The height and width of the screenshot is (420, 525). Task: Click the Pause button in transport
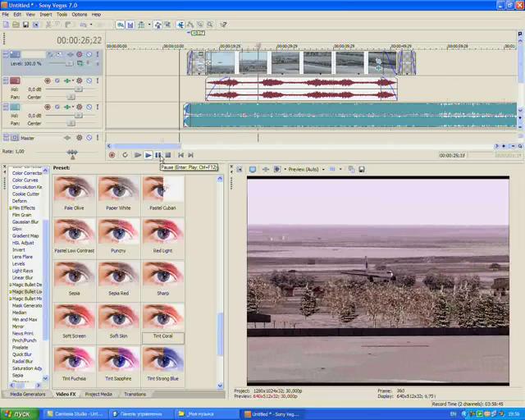point(157,155)
